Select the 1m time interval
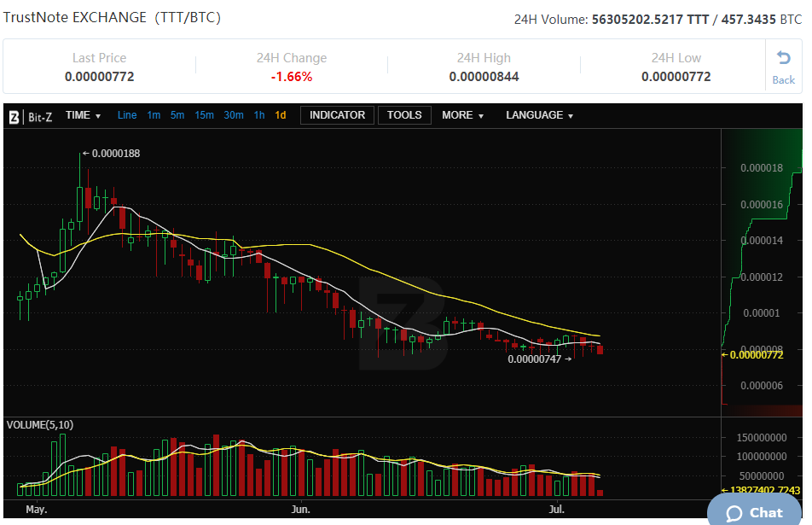The width and height of the screenshot is (812, 525). tap(154, 115)
